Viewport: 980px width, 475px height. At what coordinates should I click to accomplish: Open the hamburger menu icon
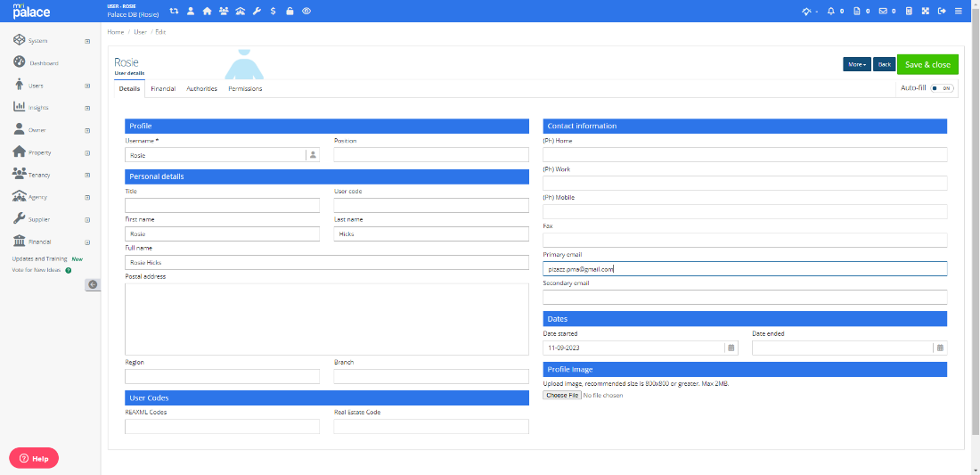(958, 12)
